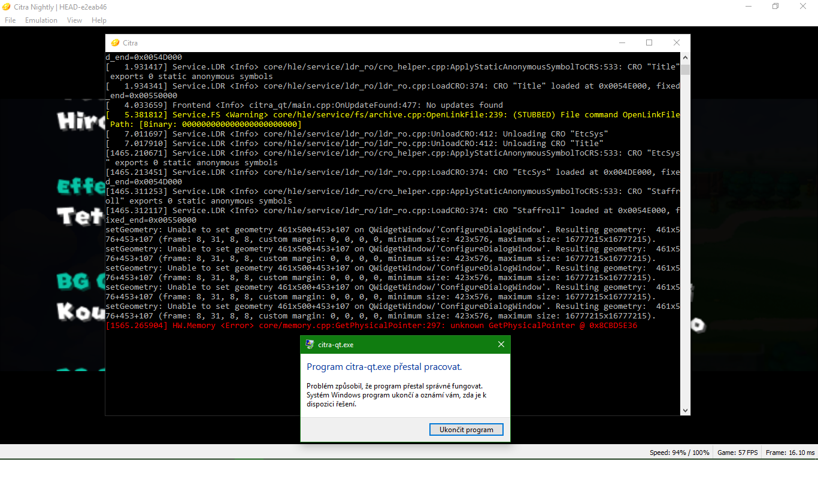Click the console vertical scrollbar thumb
This screenshot has height=504, width=818.
[x=686, y=69]
